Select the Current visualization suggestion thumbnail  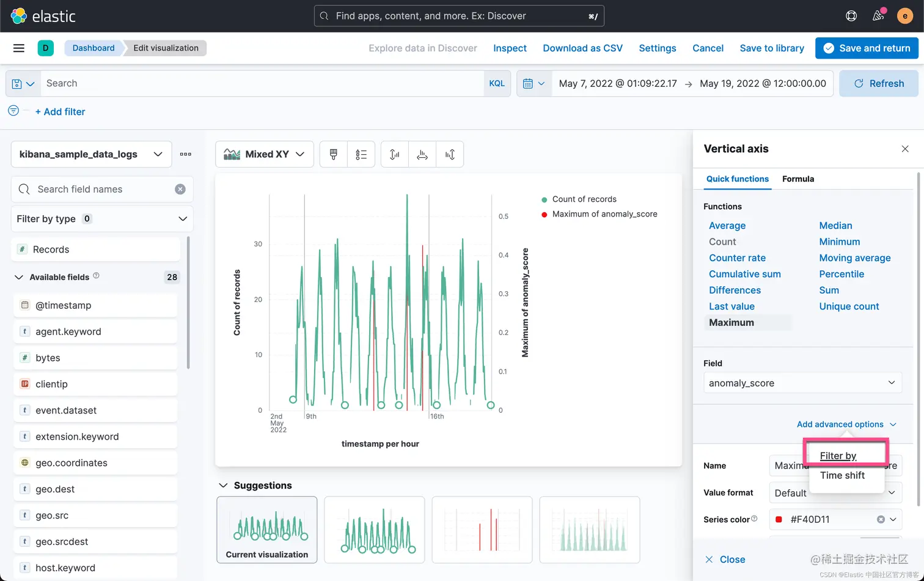[267, 530]
